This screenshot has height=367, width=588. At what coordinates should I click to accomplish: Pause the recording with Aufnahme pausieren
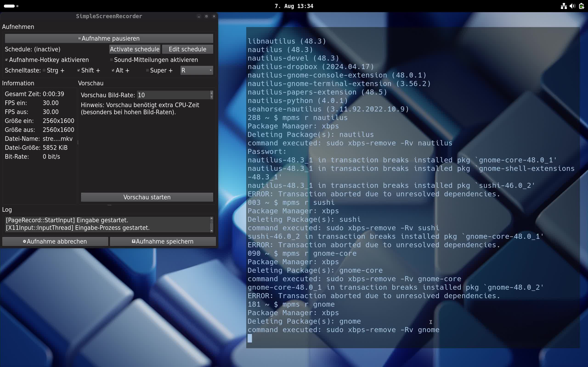pos(109,38)
